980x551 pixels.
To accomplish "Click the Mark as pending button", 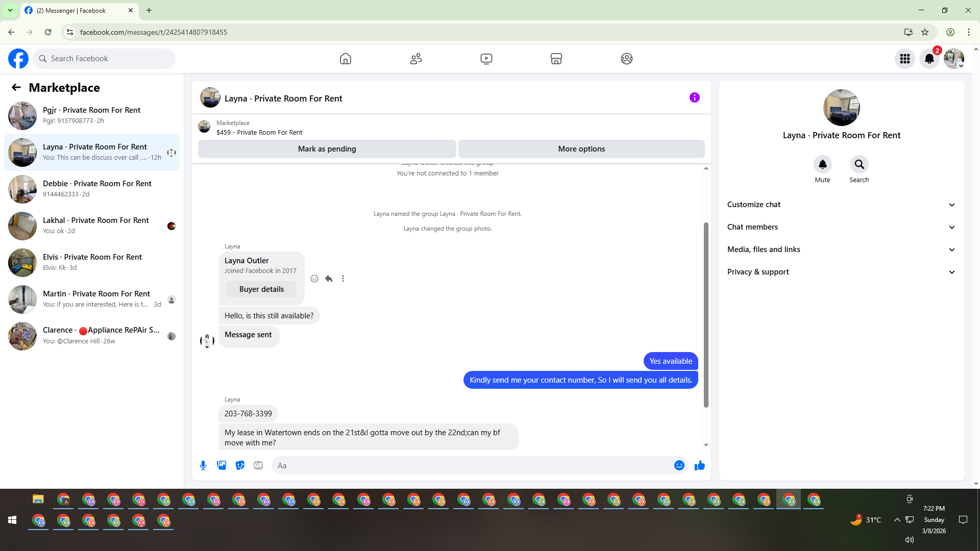I will [327, 149].
